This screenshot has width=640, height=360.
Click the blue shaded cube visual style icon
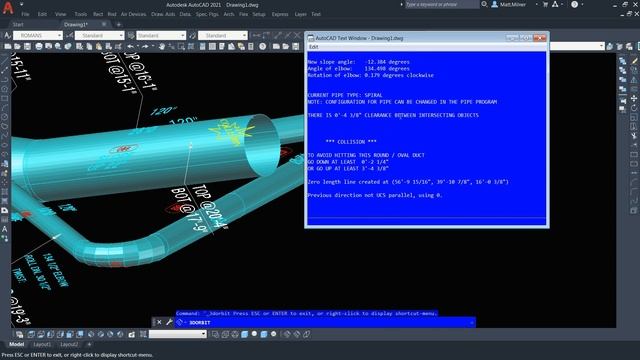pyautogui.click(x=244, y=334)
